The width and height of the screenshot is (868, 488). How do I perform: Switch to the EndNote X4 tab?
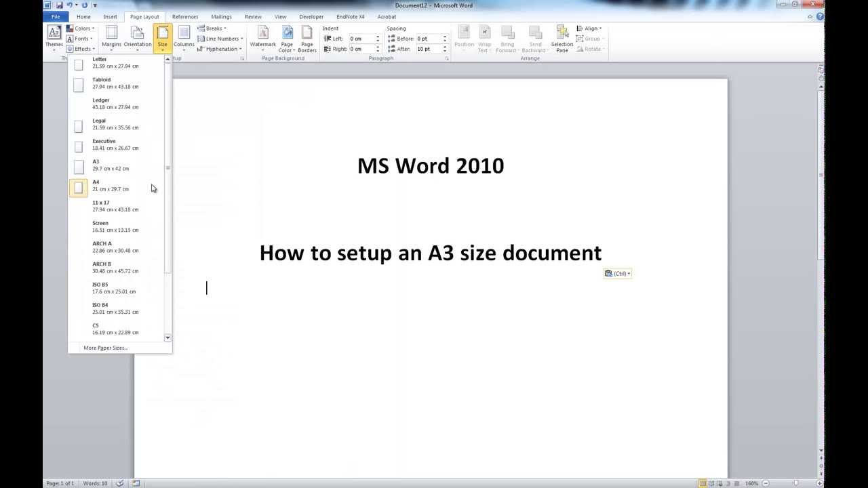[x=350, y=17]
